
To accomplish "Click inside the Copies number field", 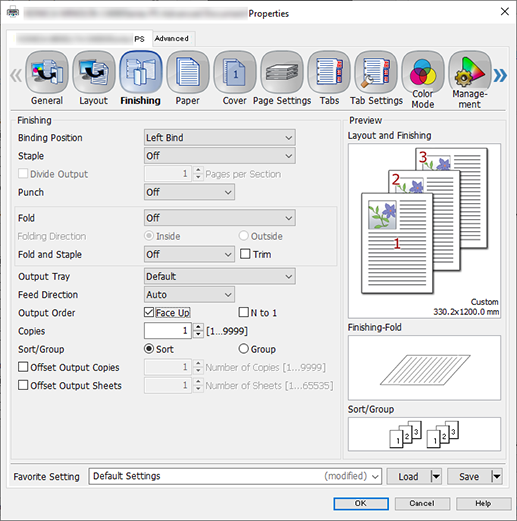I will click(x=168, y=331).
